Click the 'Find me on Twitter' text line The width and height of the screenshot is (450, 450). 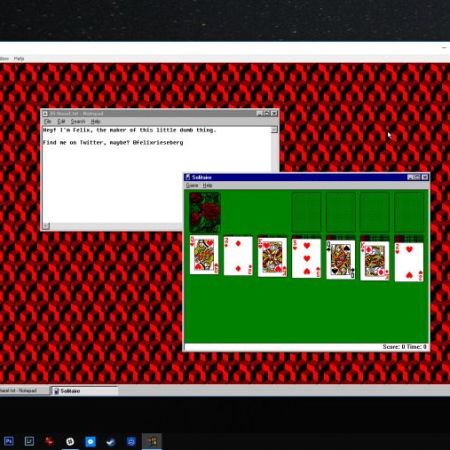pyautogui.click(x=113, y=142)
